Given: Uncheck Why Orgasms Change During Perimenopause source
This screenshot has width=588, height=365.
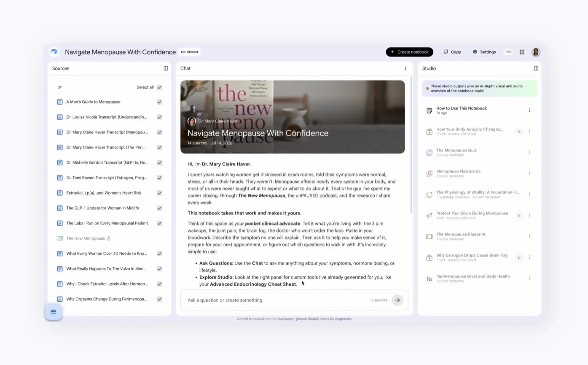Looking at the screenshot, I should 159,299.
